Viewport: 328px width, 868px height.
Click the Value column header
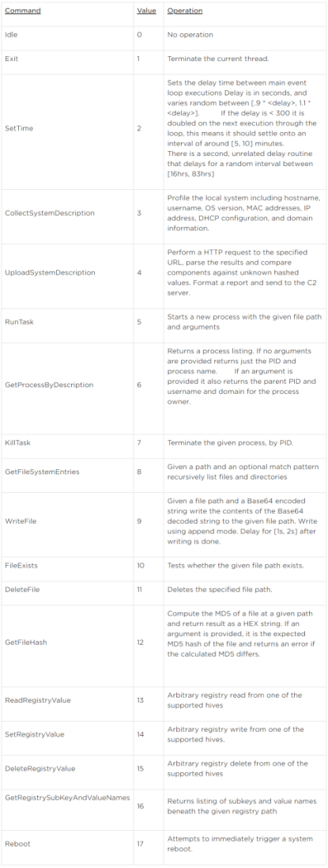point(146,10)
